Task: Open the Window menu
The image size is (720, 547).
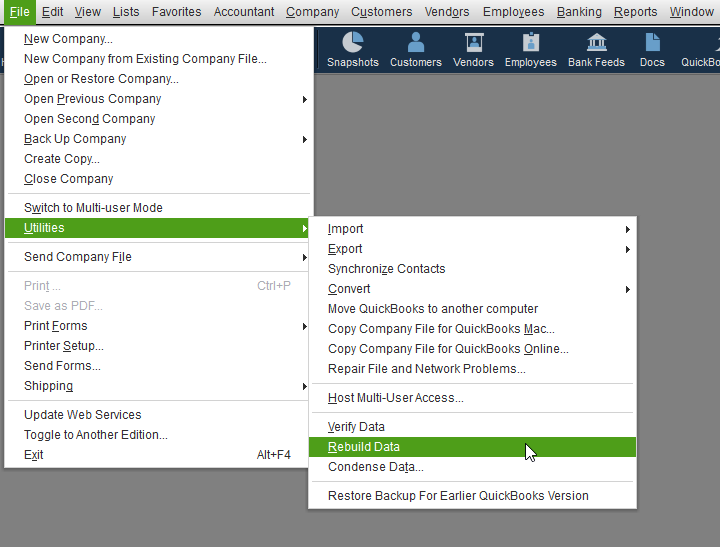Action: 692,11
